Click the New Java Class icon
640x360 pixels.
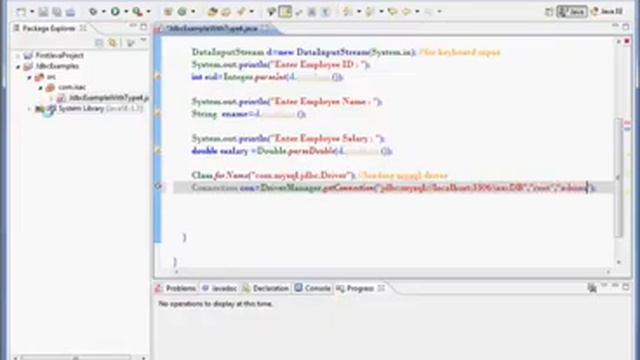pyautogui.click(x=182, y=12)
